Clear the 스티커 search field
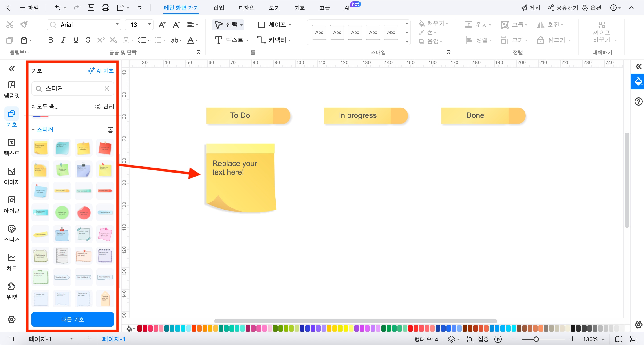The image size is (644, 345). (x=107, y=88)
